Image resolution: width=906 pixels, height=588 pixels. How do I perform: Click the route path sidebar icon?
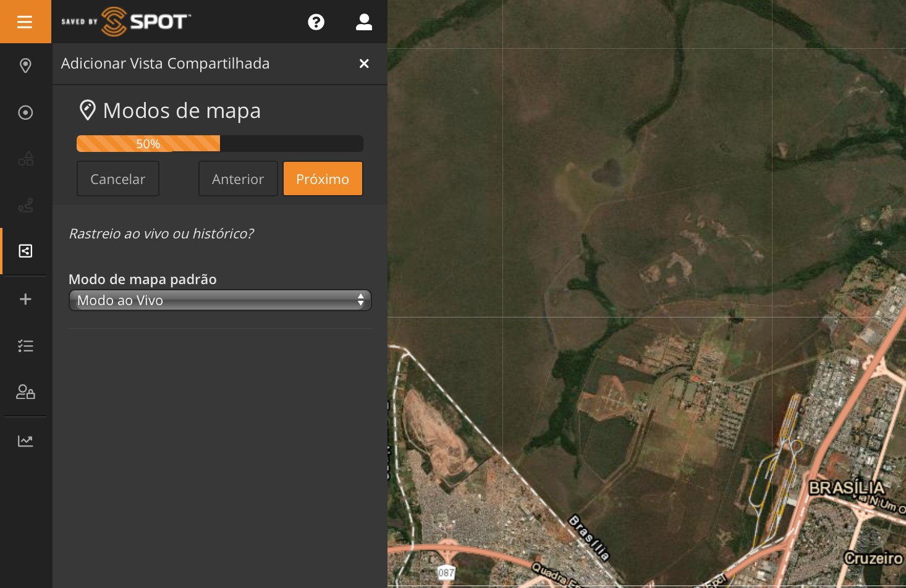25,205
